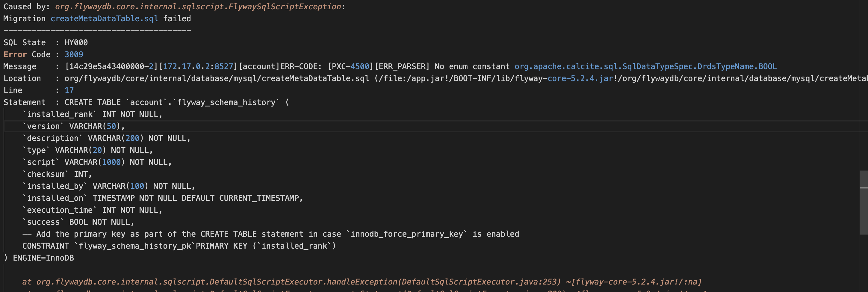Click the installed_on TIMESTAMP line
The height and width of the screenshot is (292, 868).
pyautogui.click(x=163, y=198)
